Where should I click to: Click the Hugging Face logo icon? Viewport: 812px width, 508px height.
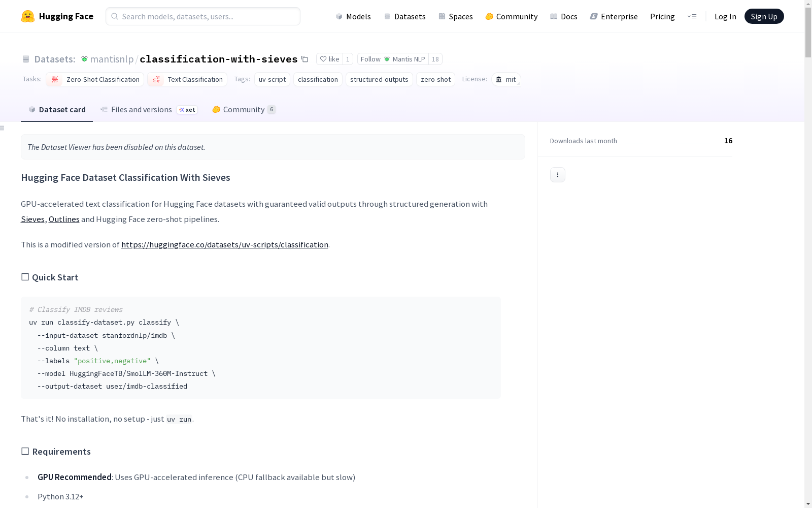click(x=28, y=16)
